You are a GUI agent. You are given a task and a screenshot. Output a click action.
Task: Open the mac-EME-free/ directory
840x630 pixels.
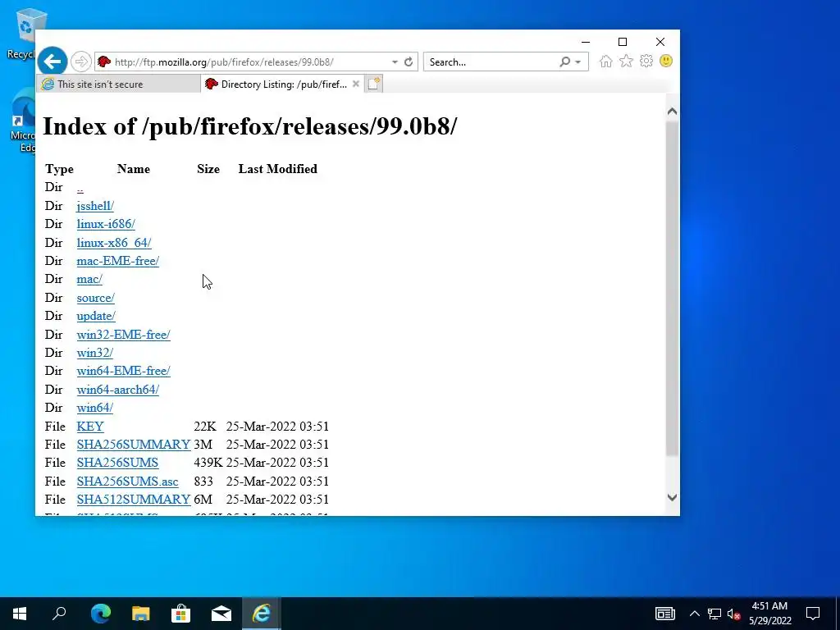pyautogui.click(x=118, y=261)
